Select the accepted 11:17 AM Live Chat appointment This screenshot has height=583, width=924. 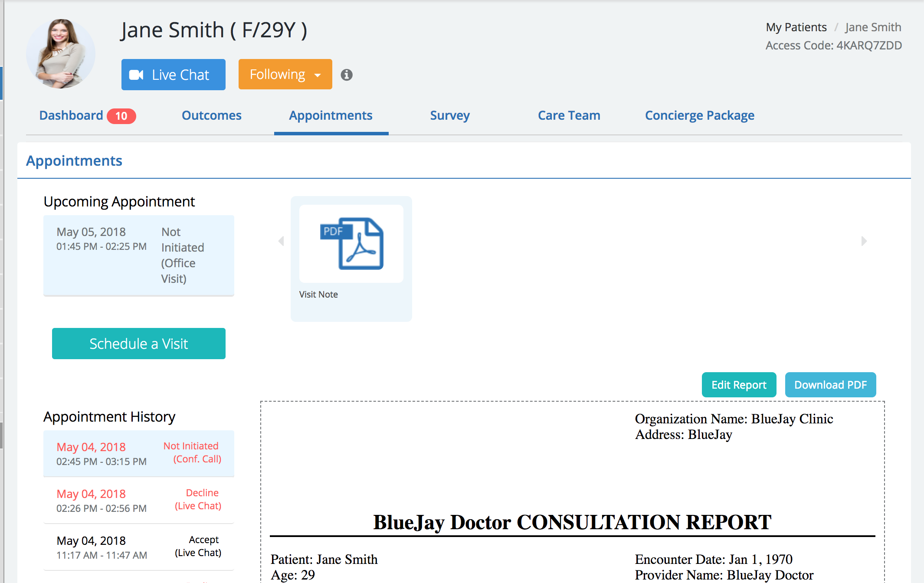[x=139, y=547]
